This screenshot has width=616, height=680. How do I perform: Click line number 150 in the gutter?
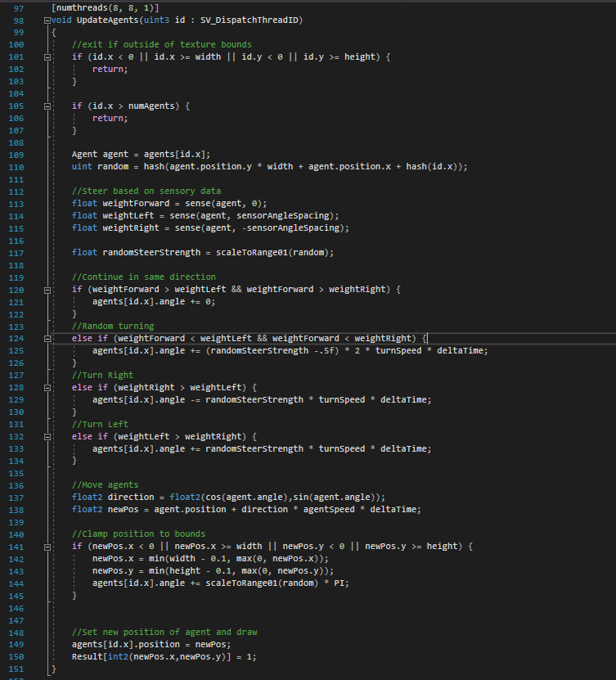click(x=17, y=657)
